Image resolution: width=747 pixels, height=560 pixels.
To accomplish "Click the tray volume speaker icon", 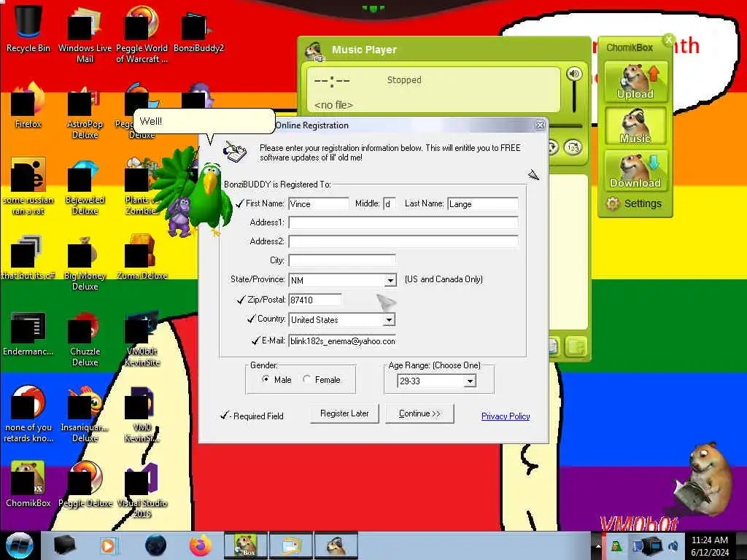I will click(673, 546).
